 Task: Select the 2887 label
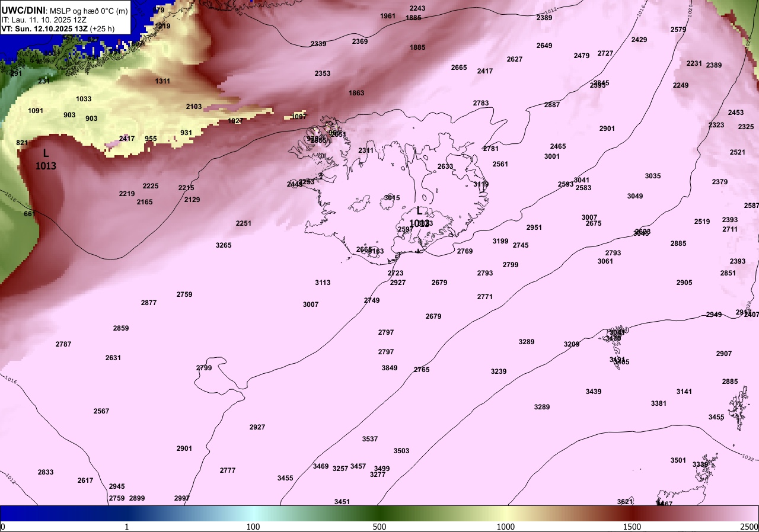[x=552, y=105]
